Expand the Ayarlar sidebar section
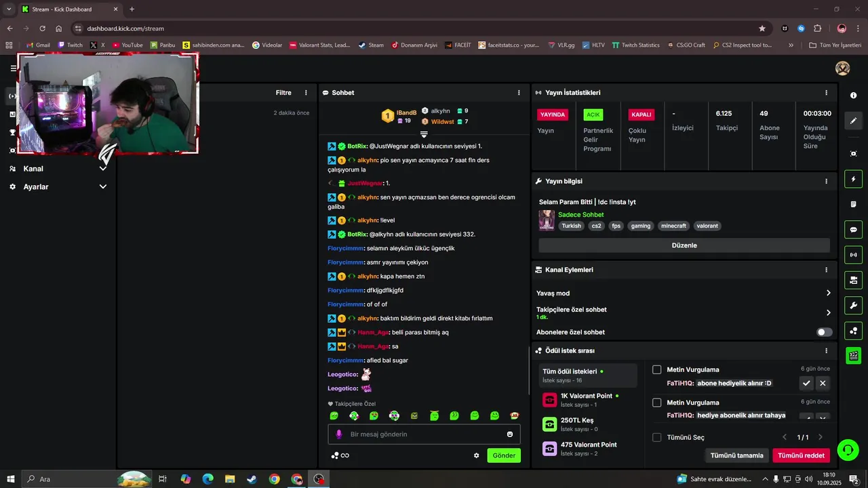The image size is (868, 488). pos(103,186)
